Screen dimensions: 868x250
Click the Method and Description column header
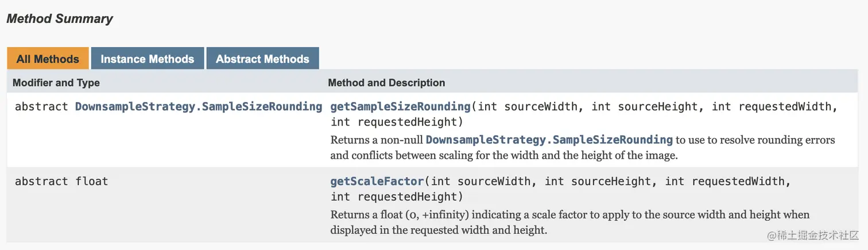pos(386,83)
